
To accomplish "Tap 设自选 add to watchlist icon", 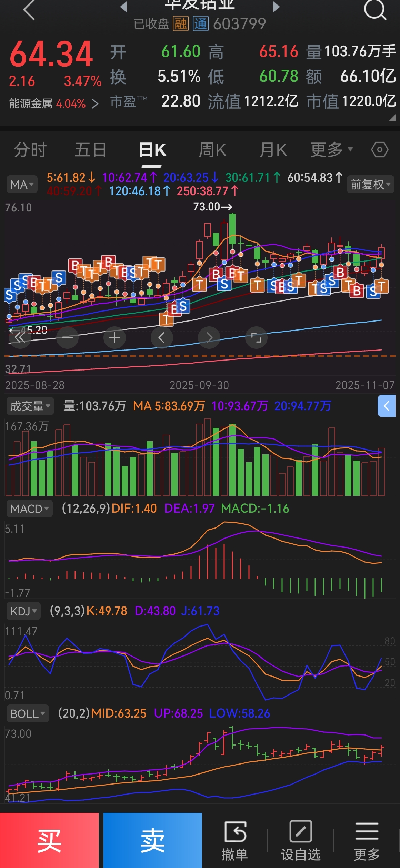I will (x=301, y=841).
